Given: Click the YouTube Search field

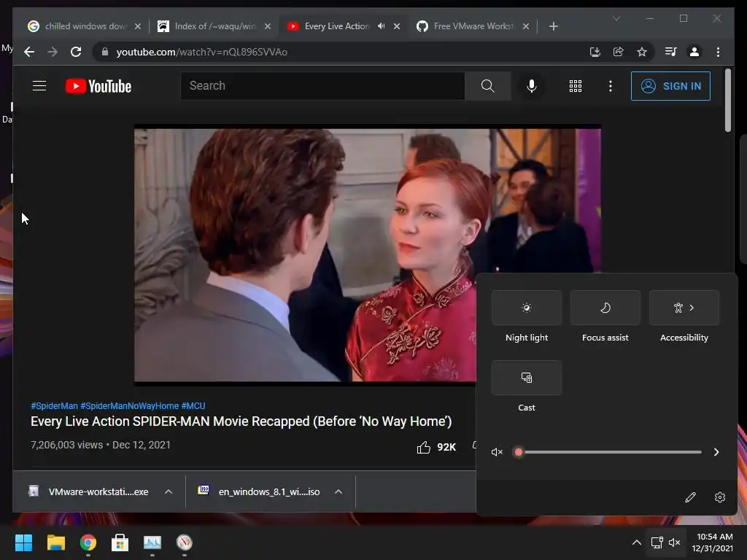Looking at the screenshot, I should click(322, 86).
